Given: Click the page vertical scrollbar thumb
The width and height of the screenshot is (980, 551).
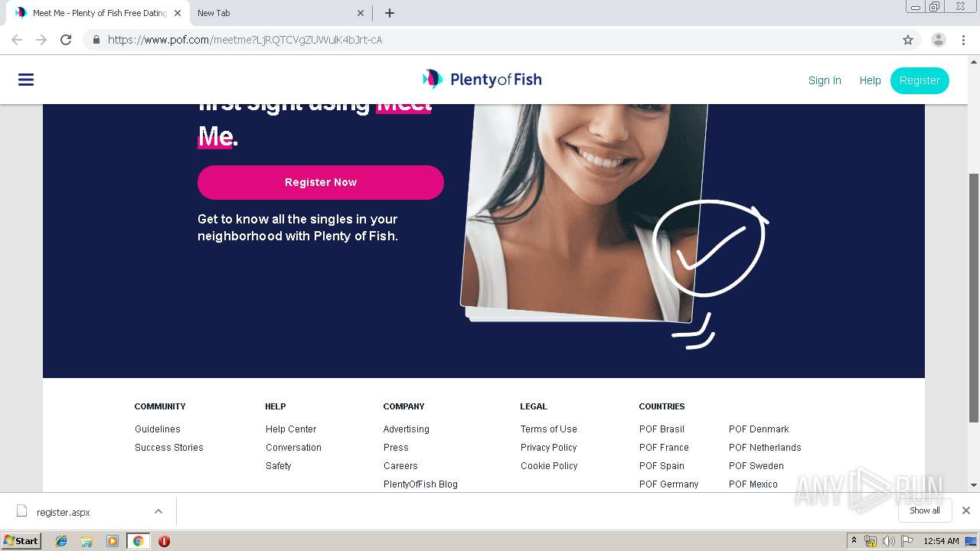Looking at the screenshot, I should point(974,297).
